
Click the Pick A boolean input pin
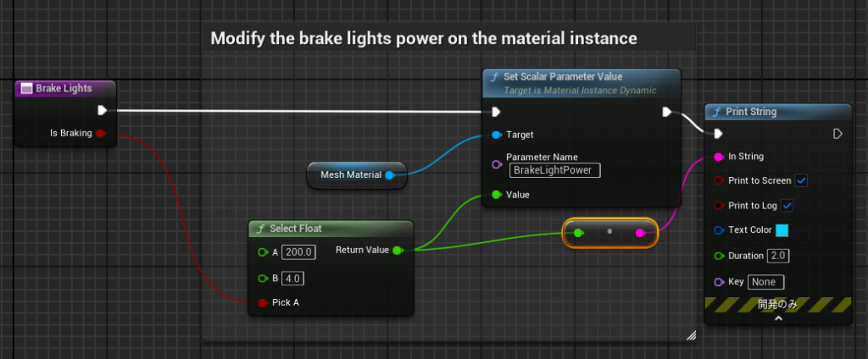(x=262, y=302)
